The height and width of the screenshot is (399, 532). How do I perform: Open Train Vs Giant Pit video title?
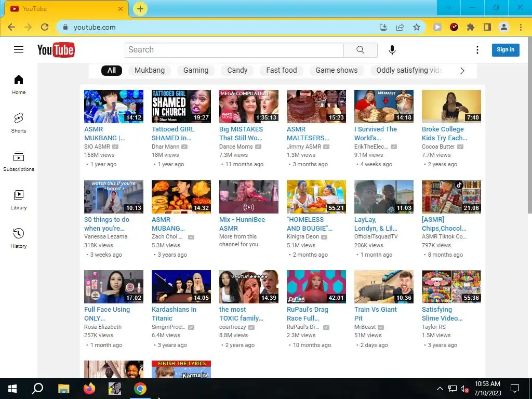click(375, 314)
